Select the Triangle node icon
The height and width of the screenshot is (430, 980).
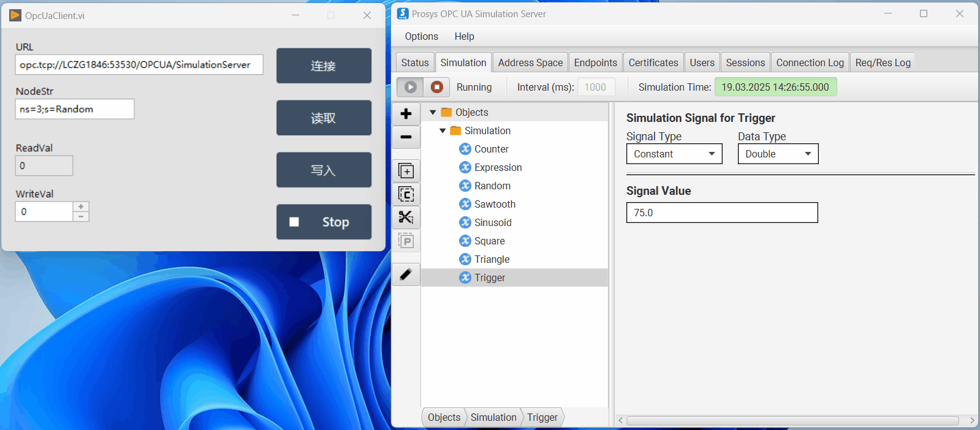point(465,259)
